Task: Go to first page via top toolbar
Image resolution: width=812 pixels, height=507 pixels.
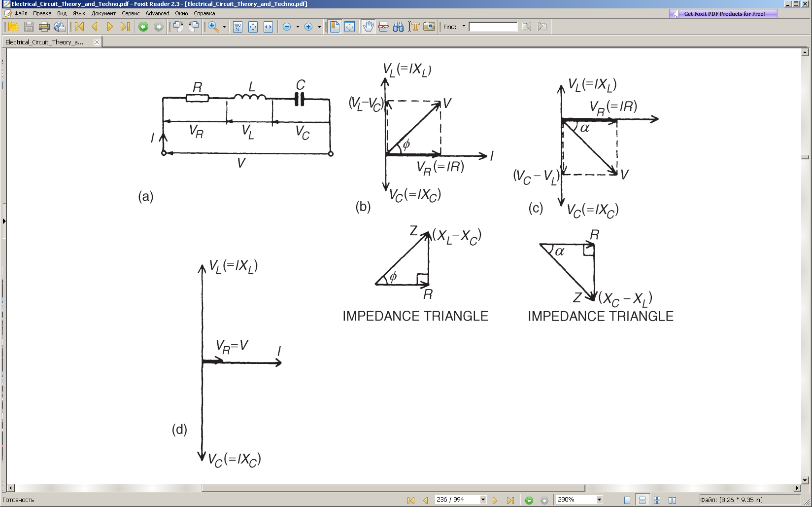Action: coord(79,27)
